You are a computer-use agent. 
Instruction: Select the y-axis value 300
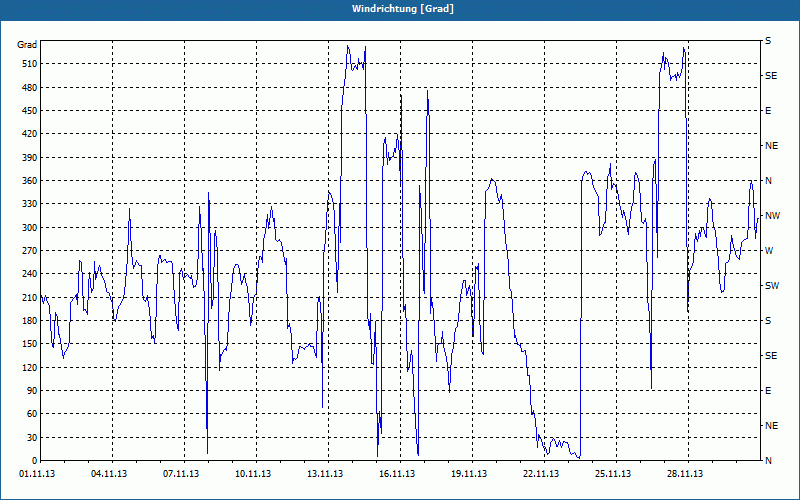pos(29,227)
